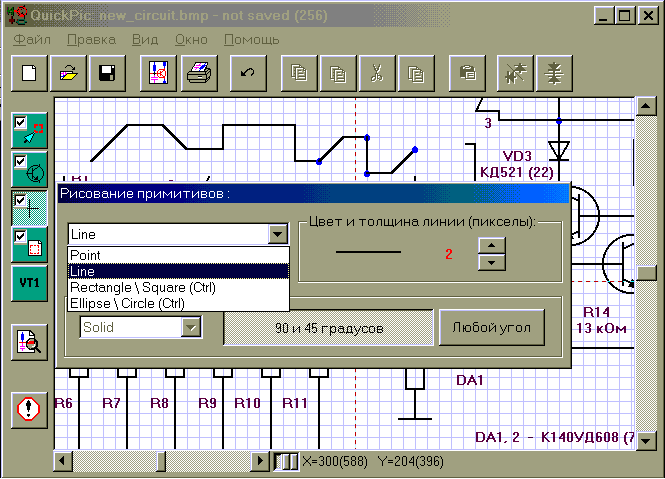Click the X=300(588) coordinate readout

pos(335,462)
